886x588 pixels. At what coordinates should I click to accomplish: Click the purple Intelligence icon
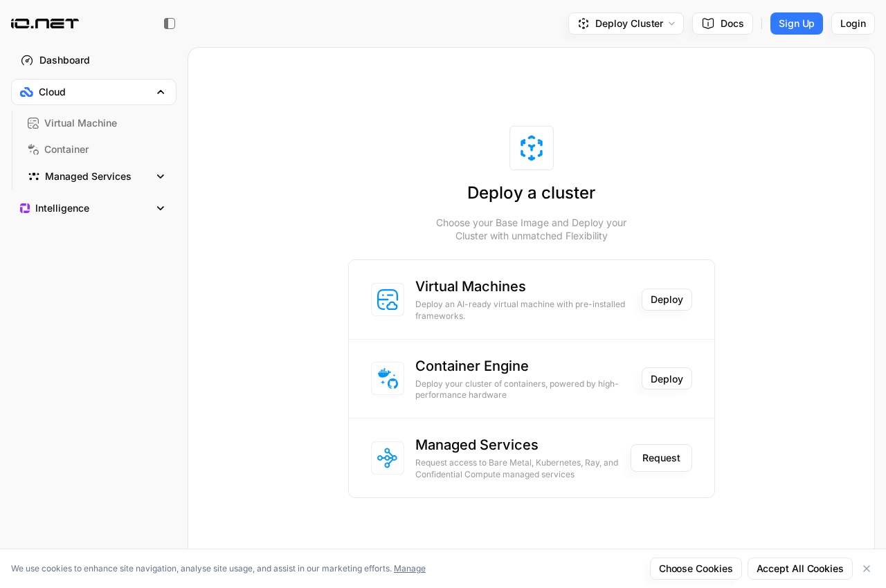pyautogui.click(x=25, y=208)
